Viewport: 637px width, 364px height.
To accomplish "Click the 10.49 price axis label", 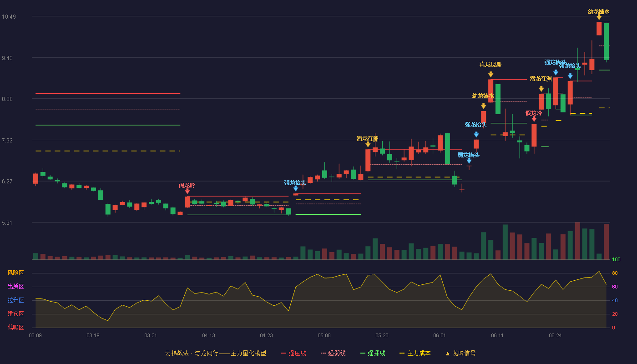I will (9, 17).
